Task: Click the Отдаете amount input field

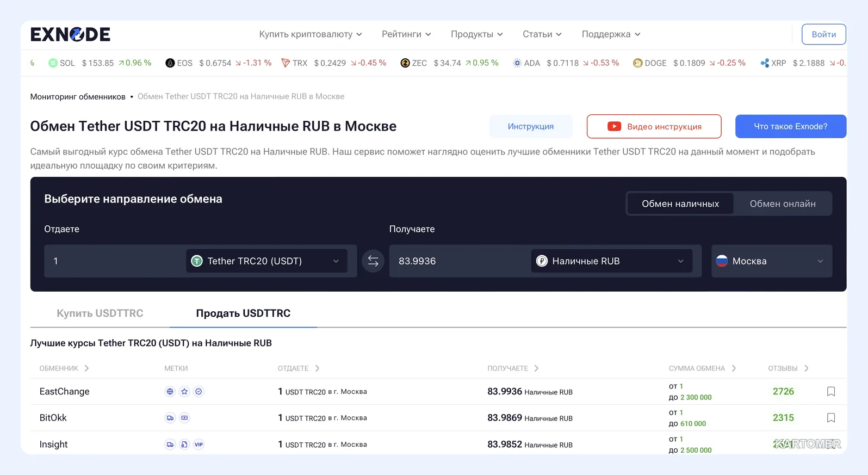Action: tap(114, 261)
